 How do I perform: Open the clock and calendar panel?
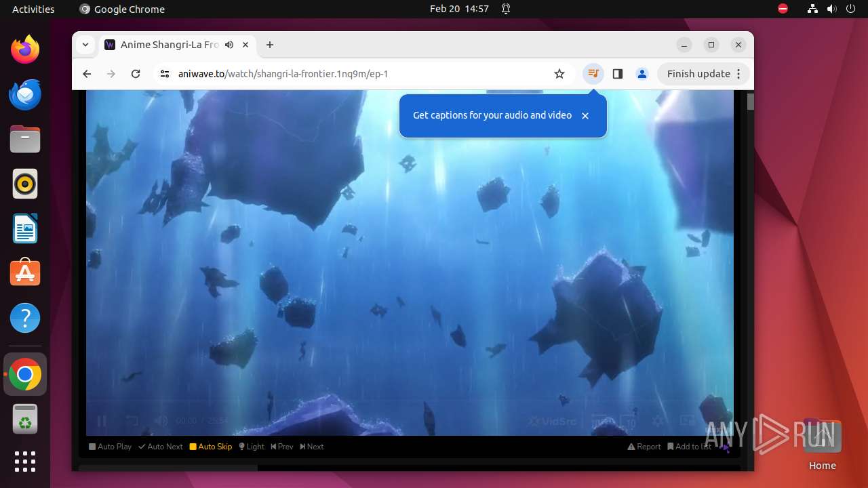pos(459,9)
